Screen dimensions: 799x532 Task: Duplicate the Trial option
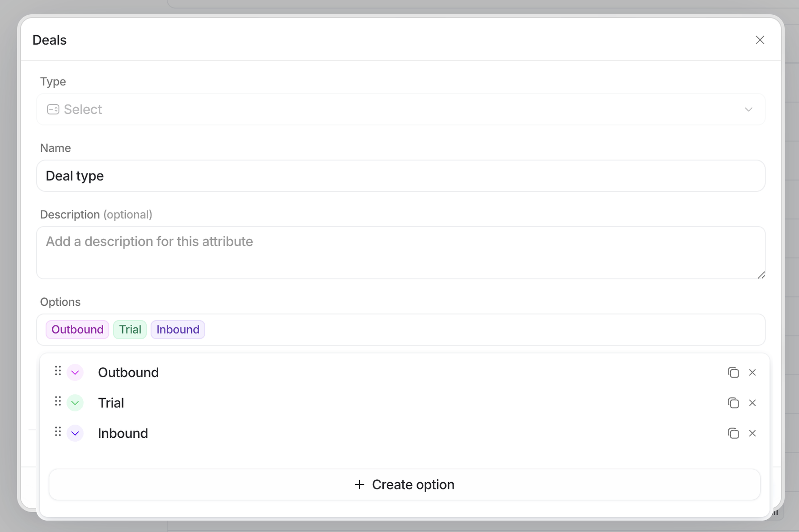(733, 403)
